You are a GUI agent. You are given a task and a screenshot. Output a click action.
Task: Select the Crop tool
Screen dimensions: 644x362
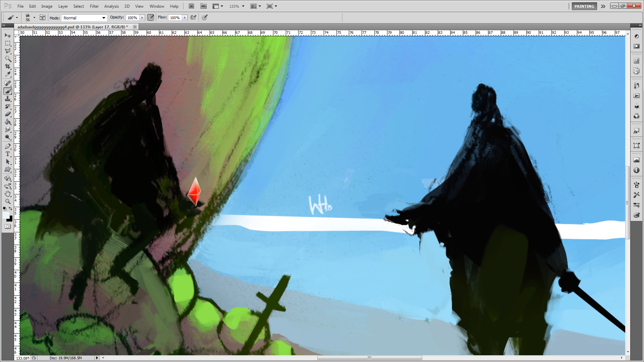[x=8, y=66]
